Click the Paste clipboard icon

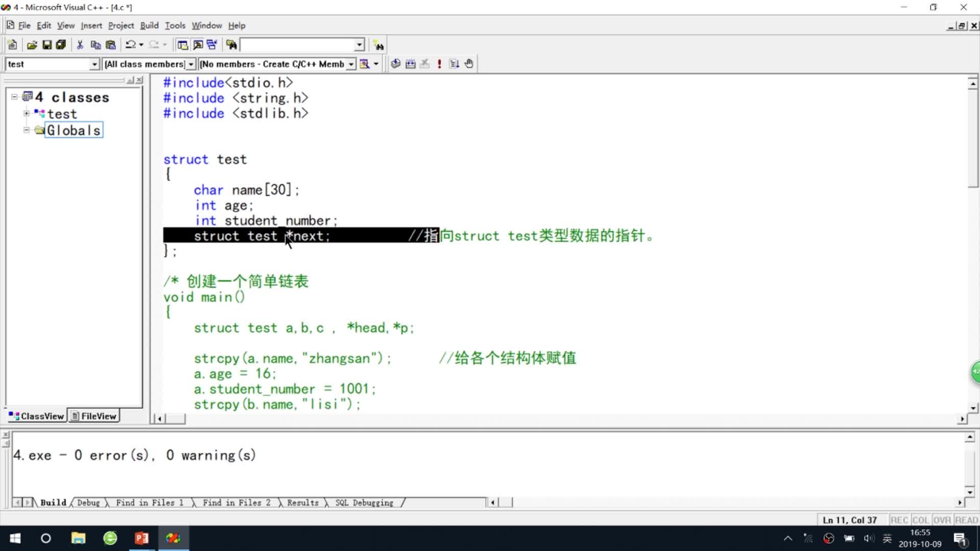[x=110, y=45]
